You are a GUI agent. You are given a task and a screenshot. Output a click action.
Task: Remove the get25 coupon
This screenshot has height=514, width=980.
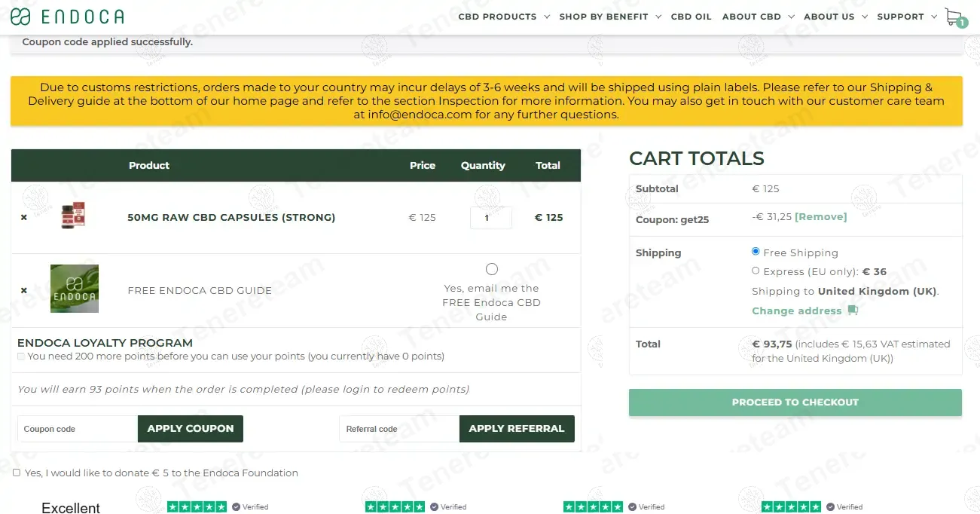click(820, 216)
